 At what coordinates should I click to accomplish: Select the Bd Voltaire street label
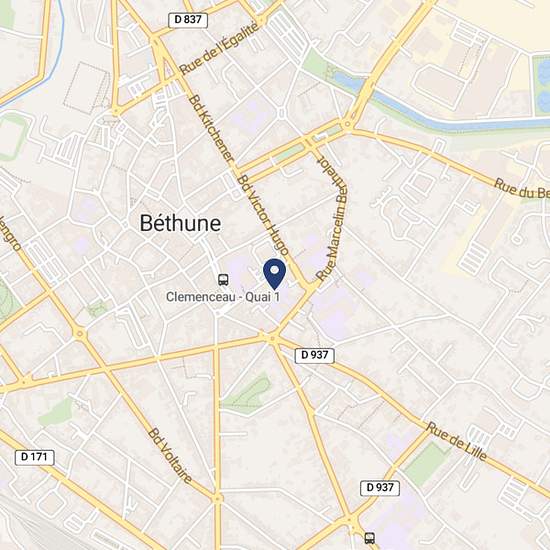(170, 456)
